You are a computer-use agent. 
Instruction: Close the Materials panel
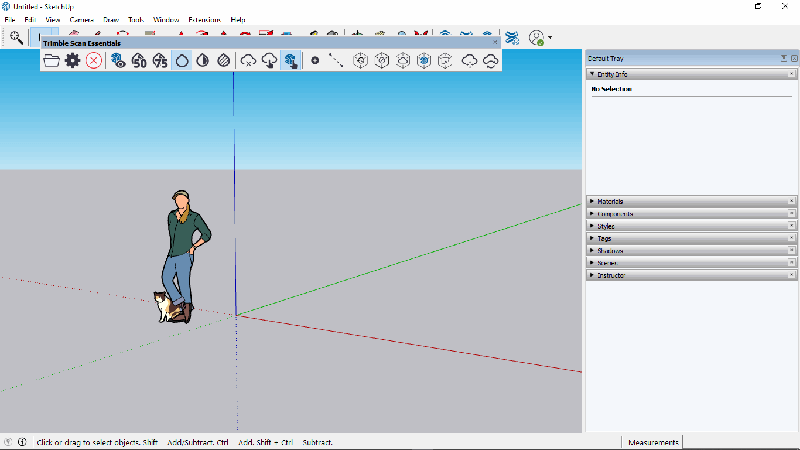[791, 201]
